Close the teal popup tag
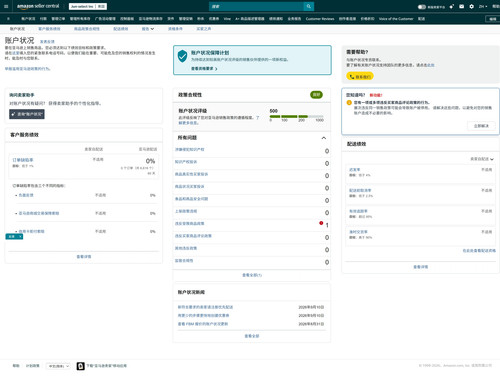The width and height of the screenshot is (500, 381). pos(20,236)
